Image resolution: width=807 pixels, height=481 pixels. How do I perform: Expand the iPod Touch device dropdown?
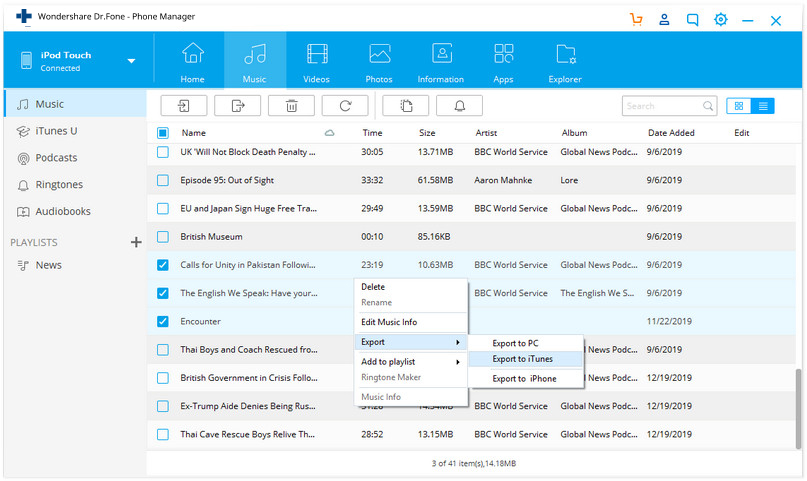(x=131, y=61)
